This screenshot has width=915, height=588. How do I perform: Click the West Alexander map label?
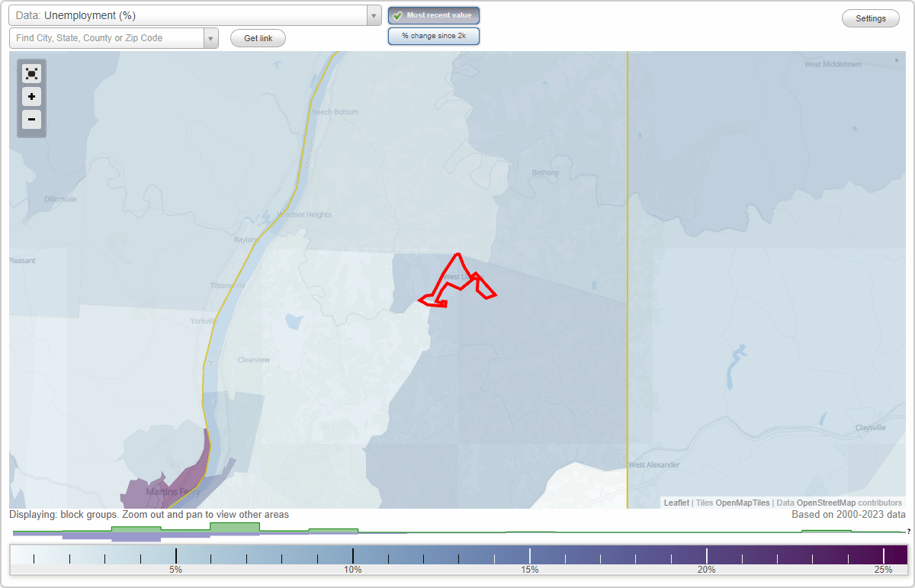(x=653, y=464)
